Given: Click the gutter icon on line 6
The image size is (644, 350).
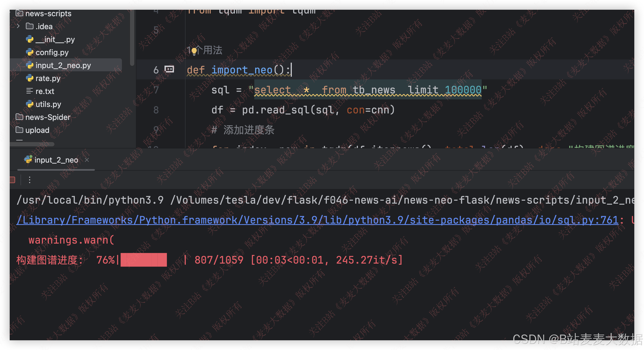Looking at the screenshot, I should click(x=169, y=69).
